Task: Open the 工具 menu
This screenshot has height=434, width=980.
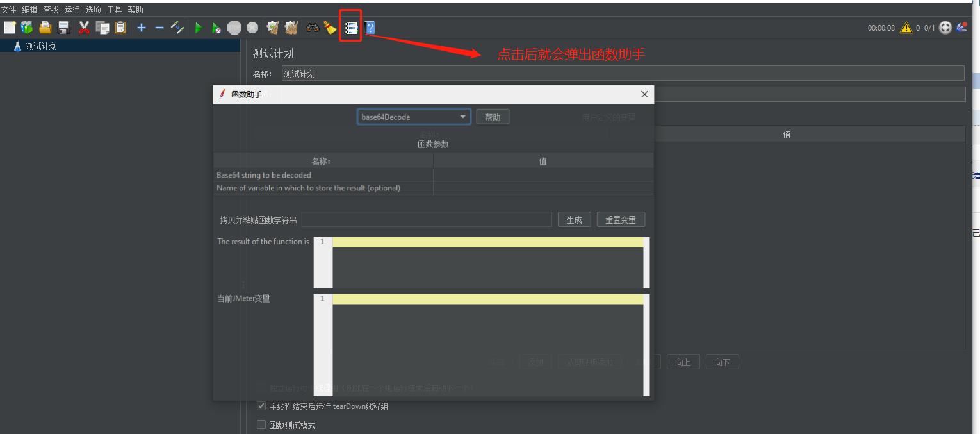Action: tap(115, 10)
